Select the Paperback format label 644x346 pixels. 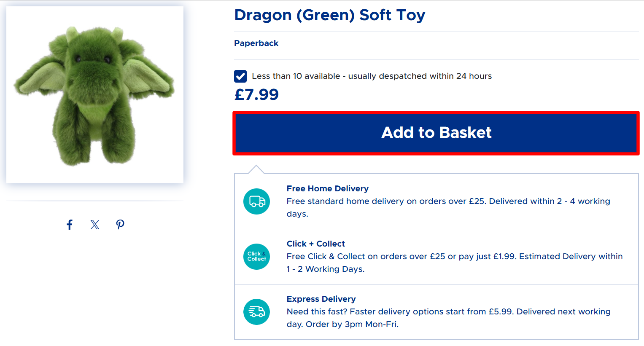[256, 43]
